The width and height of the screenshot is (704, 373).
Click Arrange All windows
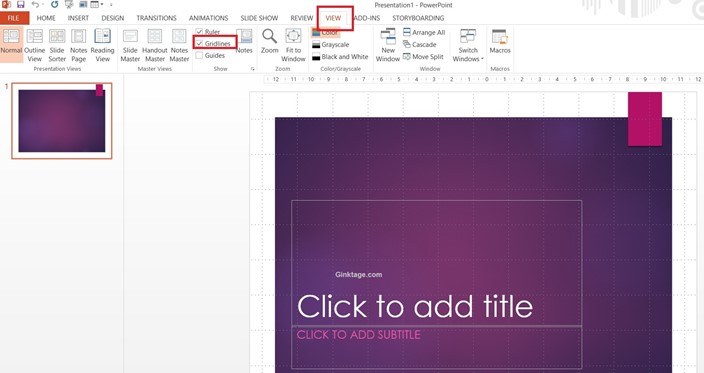pos(424,32)
